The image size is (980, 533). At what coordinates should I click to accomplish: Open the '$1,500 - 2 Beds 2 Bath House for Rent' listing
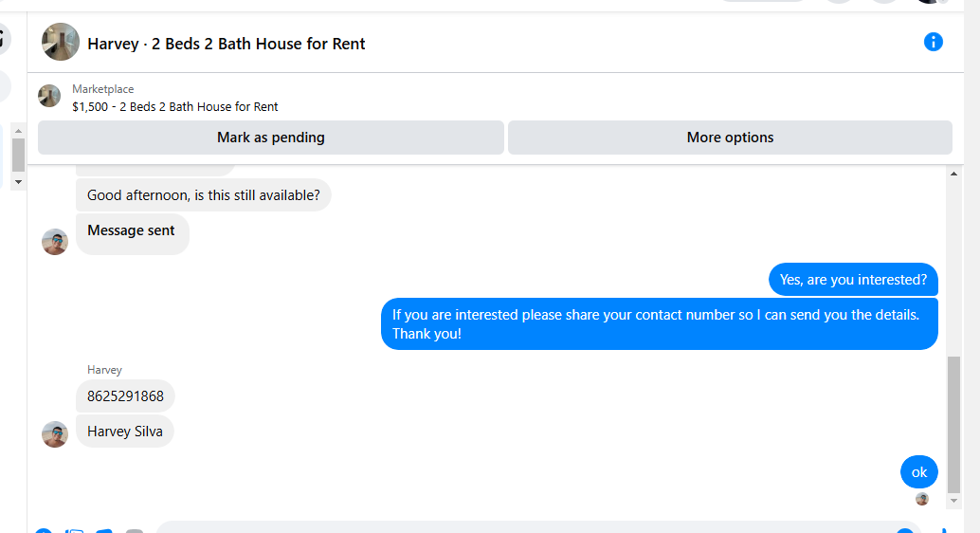tap(175, 107)
